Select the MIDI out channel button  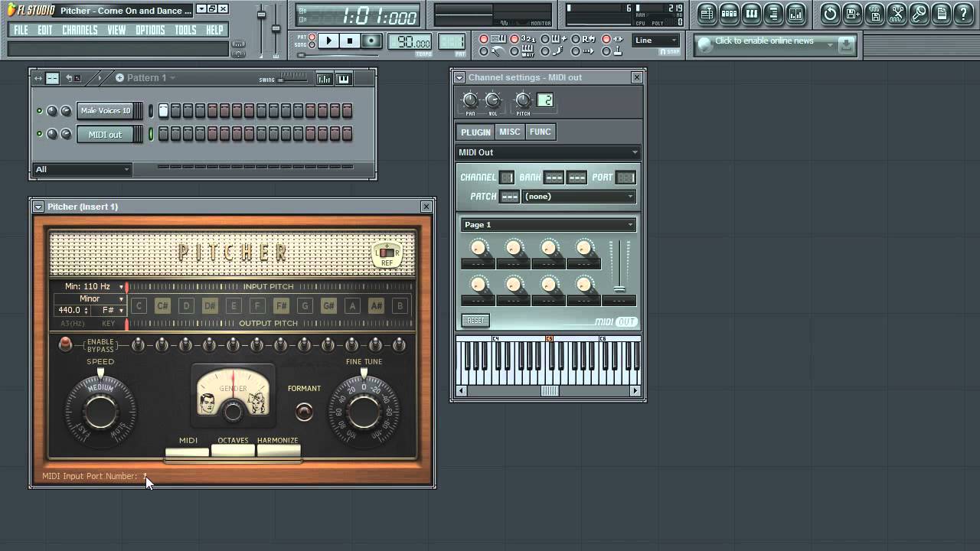(x=105, y=134)
